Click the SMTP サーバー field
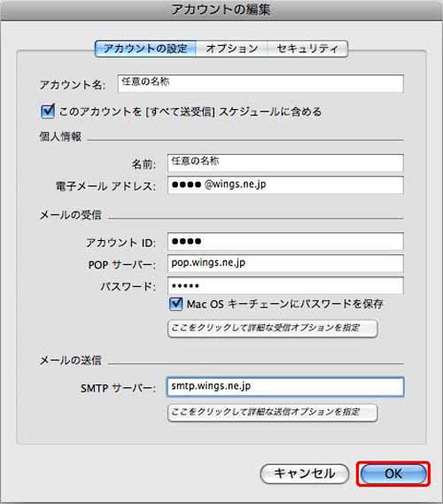 tap(285, 387)
